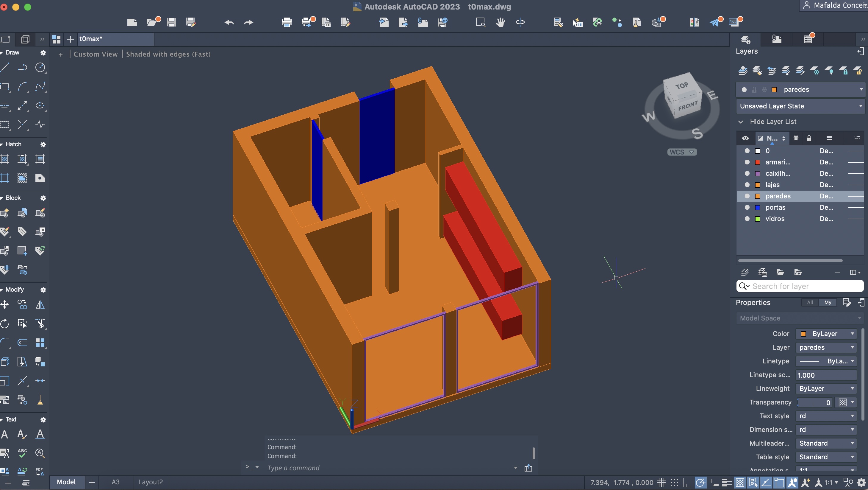Open the current layer paredes dropdown
Screen dimensions: 868x490
coord(861,89)
